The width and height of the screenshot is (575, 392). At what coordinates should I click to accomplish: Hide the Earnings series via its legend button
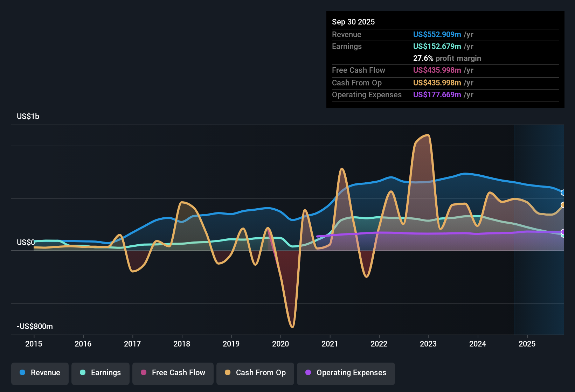[101, 373]
